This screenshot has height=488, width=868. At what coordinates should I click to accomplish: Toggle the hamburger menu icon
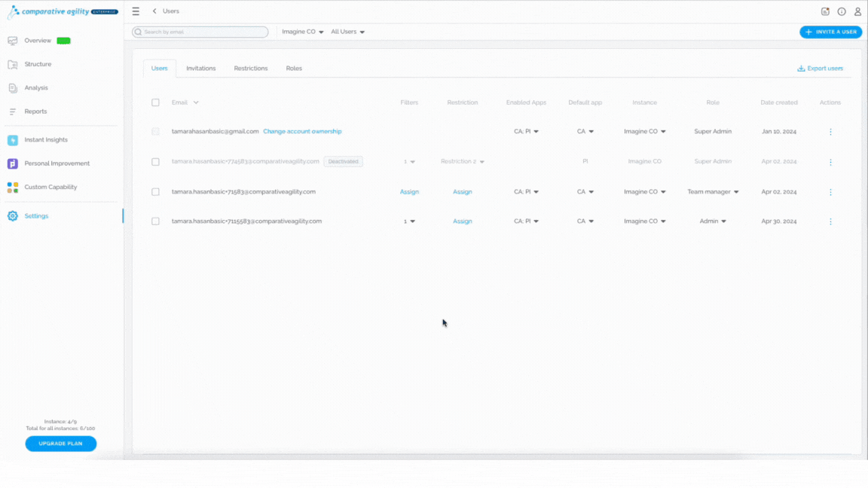pos(136,11)
